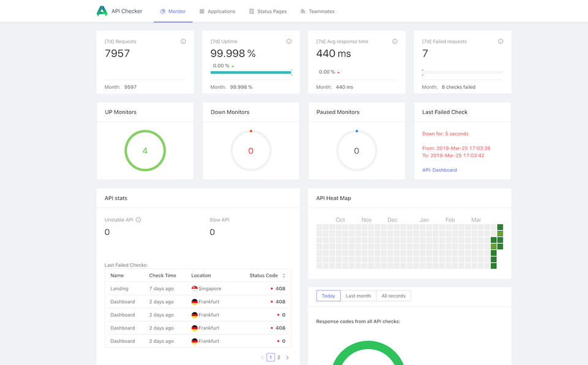The width and height of the screenshot is (588, 365).
Task: Open the Monitor tab
Action: coord(173,11)
